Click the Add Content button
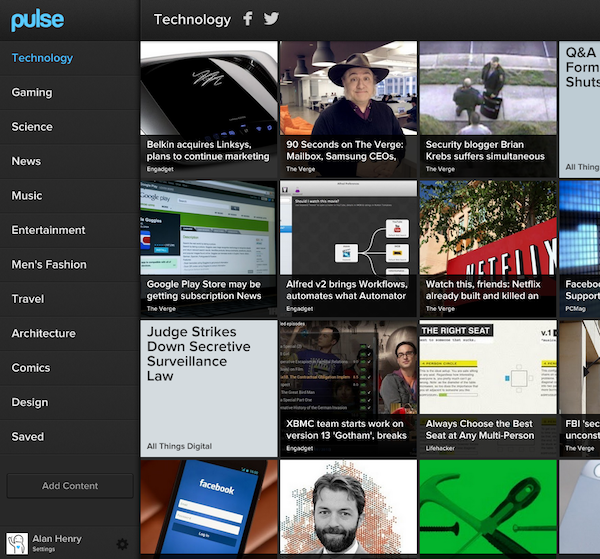 (70, 486)
